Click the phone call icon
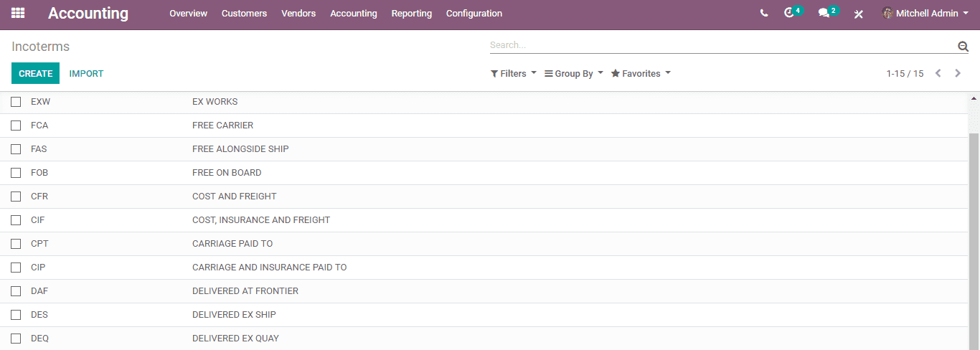The image size is (980, 350). point(764,13)
